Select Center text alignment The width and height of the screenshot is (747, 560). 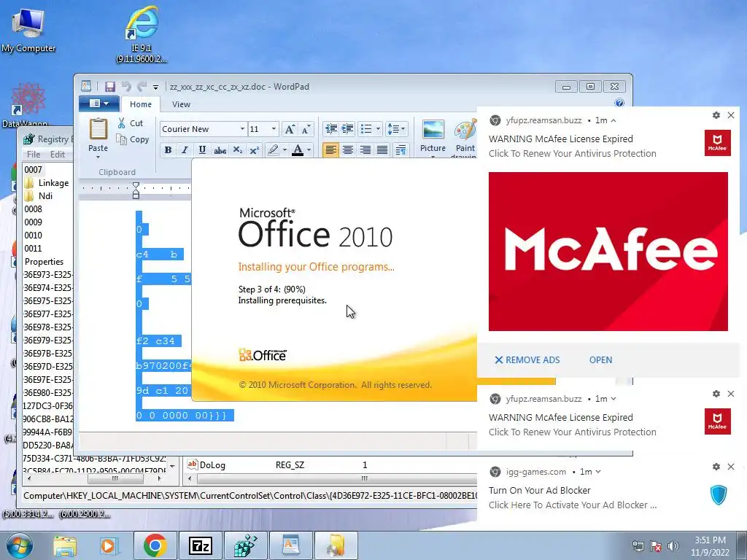(348, 150)
